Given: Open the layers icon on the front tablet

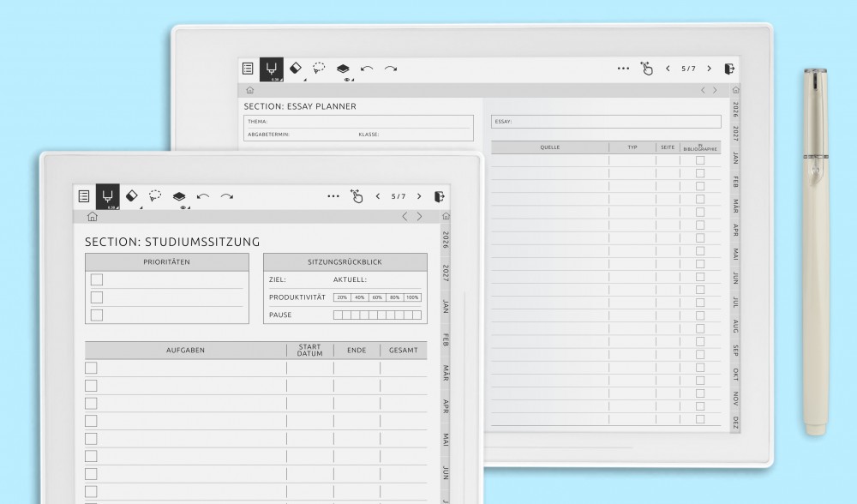Looking at the screenshot, I should click(x=178, y=196).
